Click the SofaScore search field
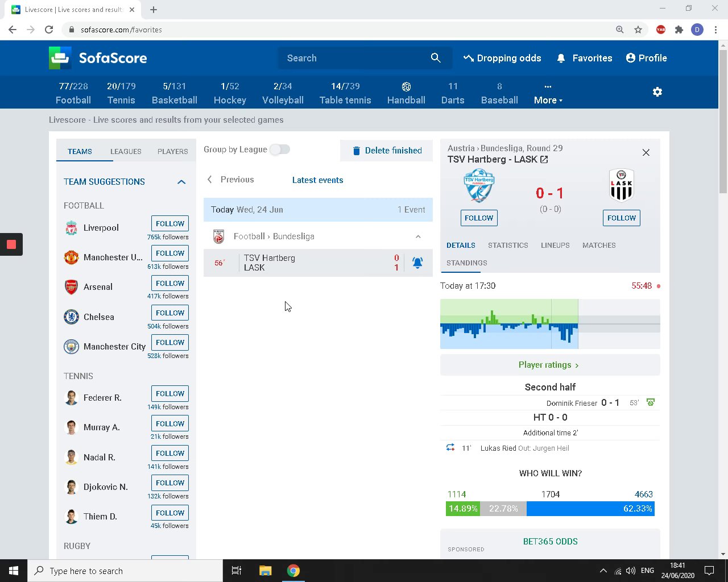Viewport: 728px width, 582px height. [365, 58]
